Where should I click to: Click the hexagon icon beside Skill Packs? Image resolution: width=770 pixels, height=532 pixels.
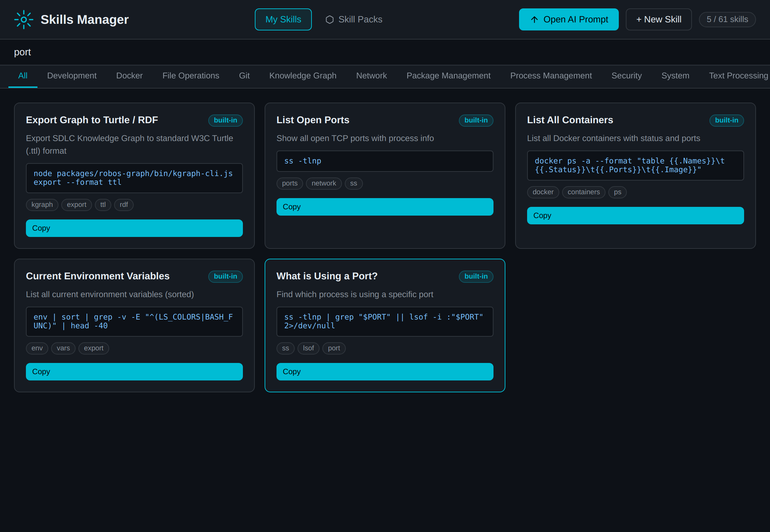coord(329,20)
